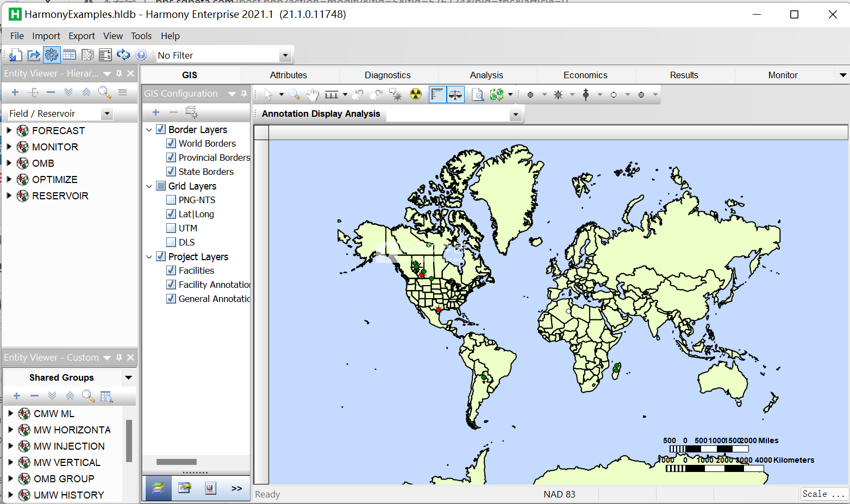Select the MW INJECTION group
This screenshot has width=850, height=504.
[69, 446]
